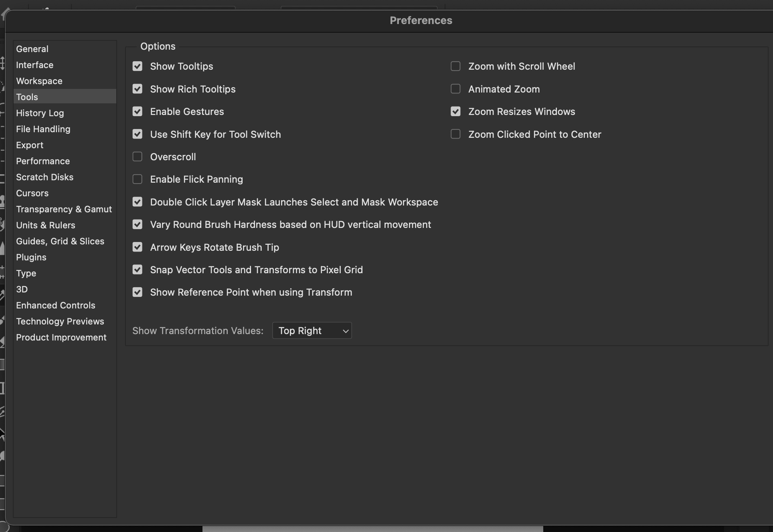Check the Animated Zoom box
This screenshot has width=773, height=532.
tap(455, 89)
